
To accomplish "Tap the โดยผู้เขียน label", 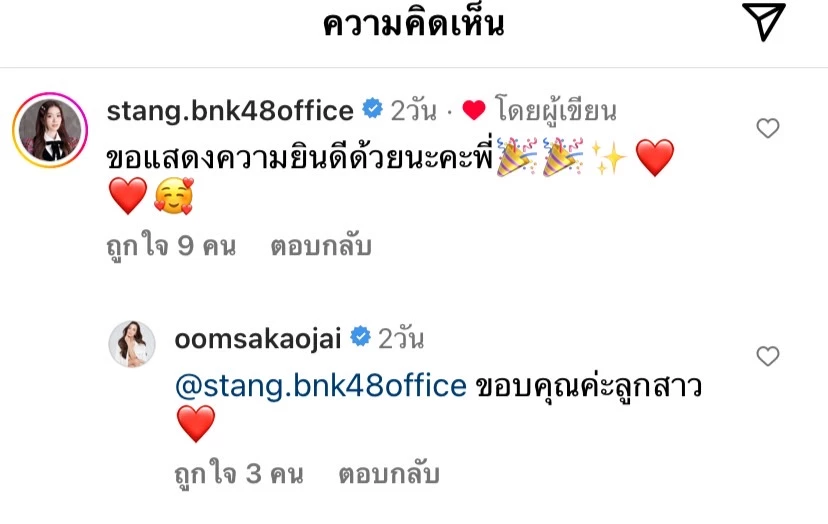I will tap(556, 111).
